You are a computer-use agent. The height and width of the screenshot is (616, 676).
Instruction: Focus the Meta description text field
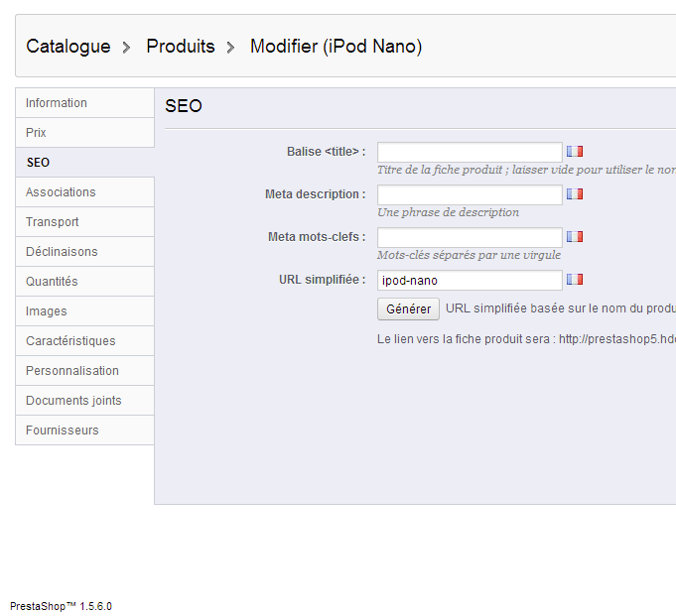(x=470, y=194)
